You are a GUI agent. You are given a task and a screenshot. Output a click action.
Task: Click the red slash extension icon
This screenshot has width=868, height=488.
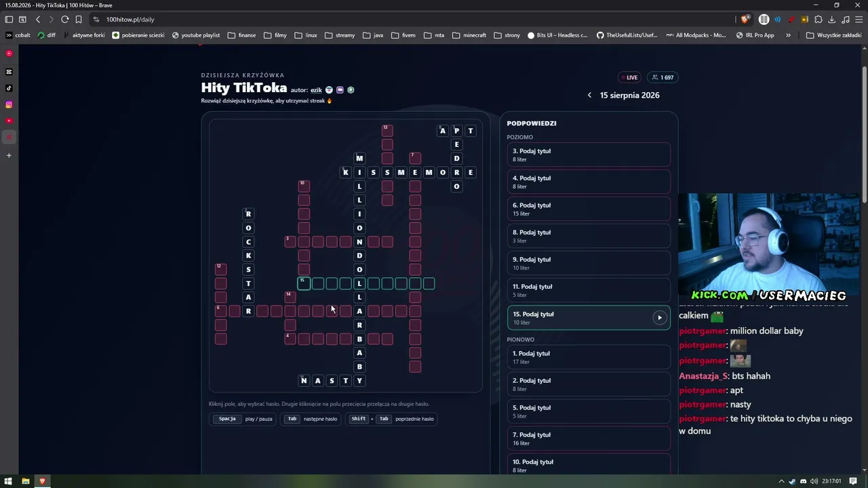coord(791,20)
